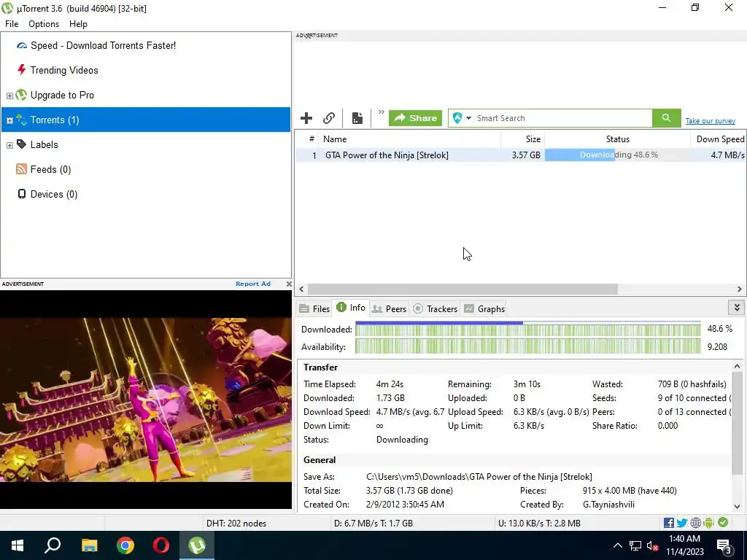This screenshot has height=560, width=747.
Task: Open the Help menu
Action: pyautogui.click(x=78, y=24)
